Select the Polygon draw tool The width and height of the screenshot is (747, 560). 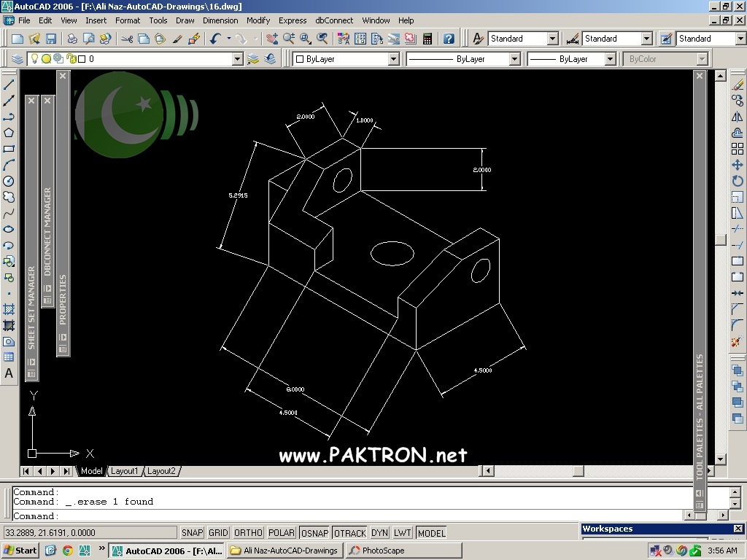click(9, 133)
